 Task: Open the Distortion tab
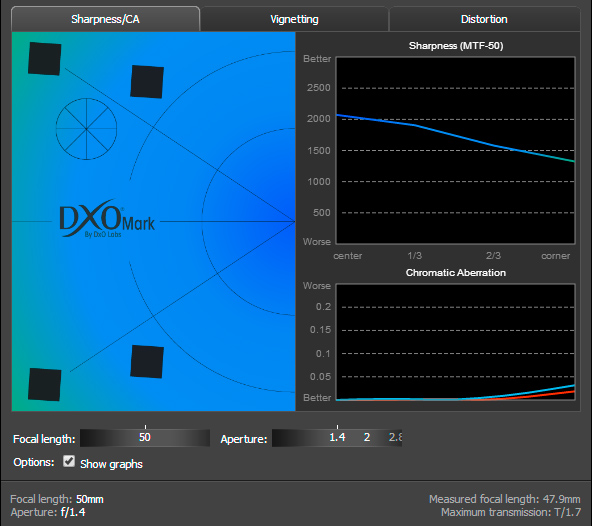[x=484, y=19]
